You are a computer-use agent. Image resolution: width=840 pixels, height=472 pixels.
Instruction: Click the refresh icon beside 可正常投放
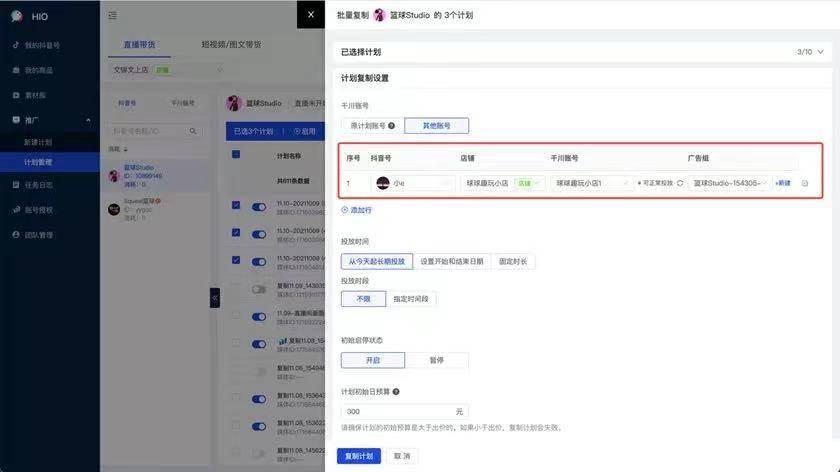(680, 183)
